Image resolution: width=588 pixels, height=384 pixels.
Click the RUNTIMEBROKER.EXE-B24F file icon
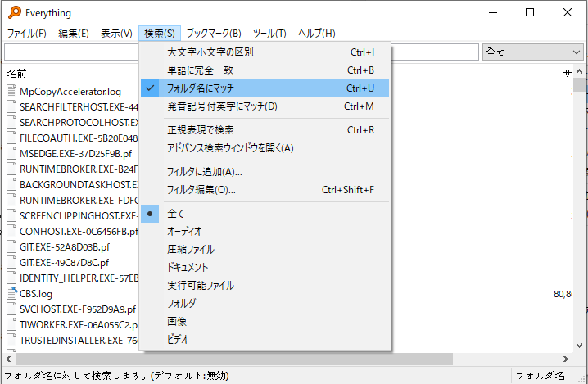point(11,169)
